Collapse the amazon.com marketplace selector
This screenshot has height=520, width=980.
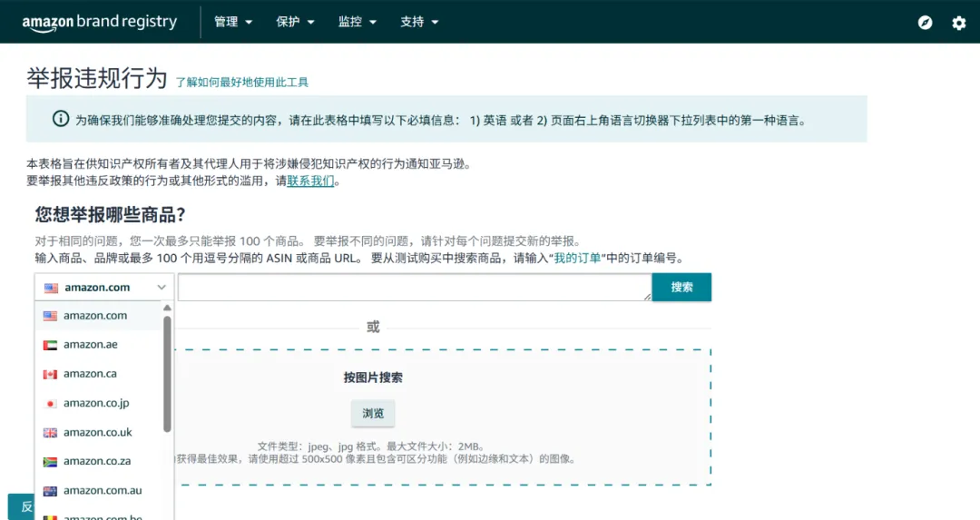tap(105, 288)
